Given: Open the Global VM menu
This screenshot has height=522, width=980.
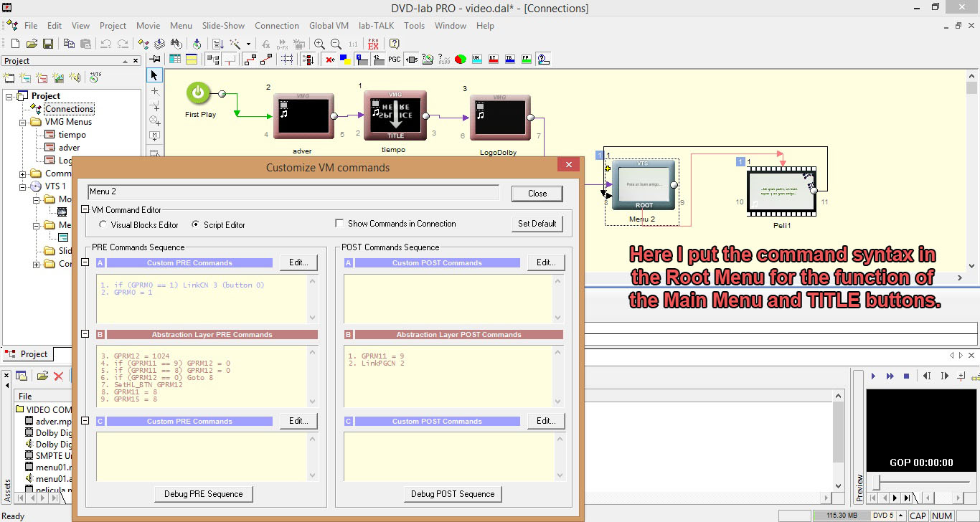Looking at the screenshot, I should pyautogui.click(x=329, y=26).
